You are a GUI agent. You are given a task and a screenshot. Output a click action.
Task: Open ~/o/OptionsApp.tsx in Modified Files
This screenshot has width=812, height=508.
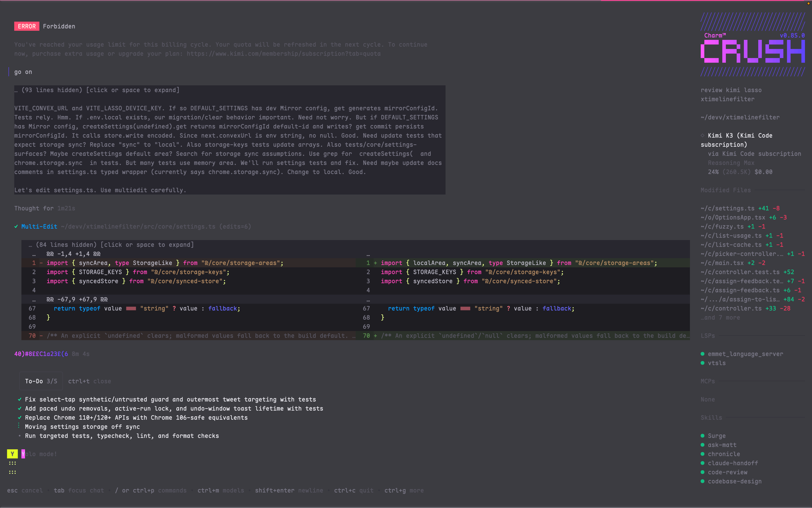(744, 218)
